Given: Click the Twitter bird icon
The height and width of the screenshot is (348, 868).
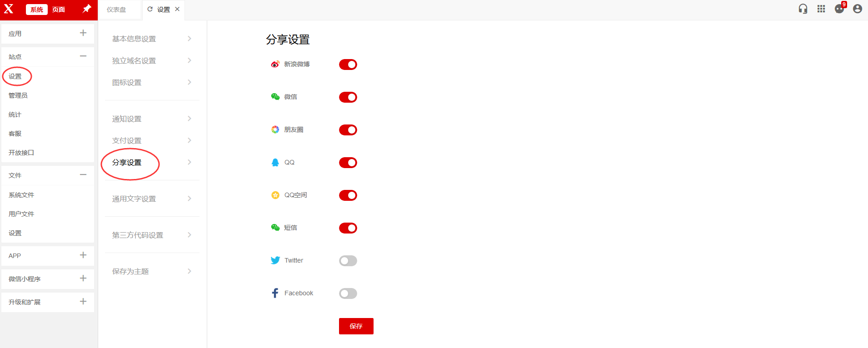Looking at the screenshot, I should tap(275, 260).
